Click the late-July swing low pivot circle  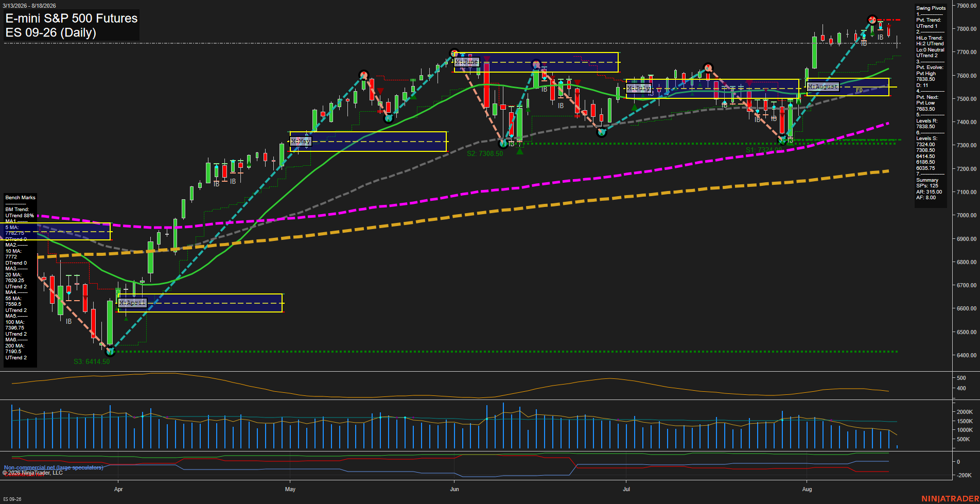782,140
